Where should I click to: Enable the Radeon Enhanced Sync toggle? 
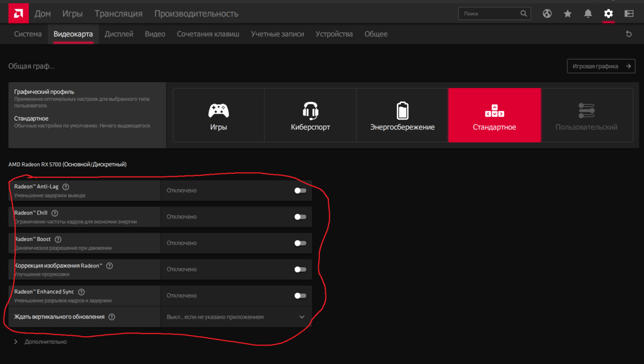[301, 295]
